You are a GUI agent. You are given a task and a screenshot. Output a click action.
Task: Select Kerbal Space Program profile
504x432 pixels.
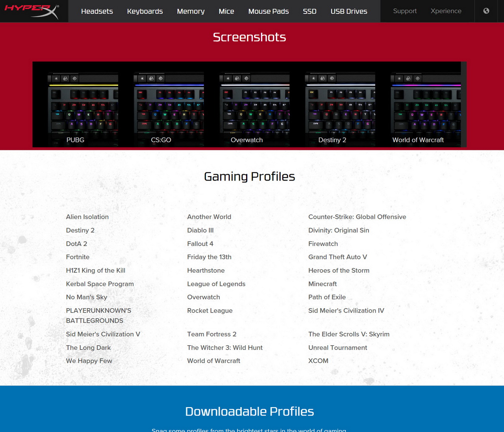[x=100, y=284]
